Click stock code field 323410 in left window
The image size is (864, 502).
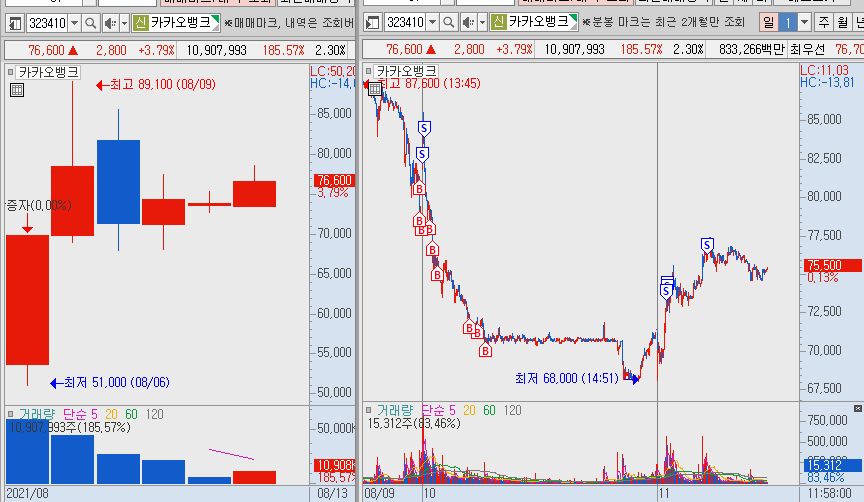coord(47,23)
